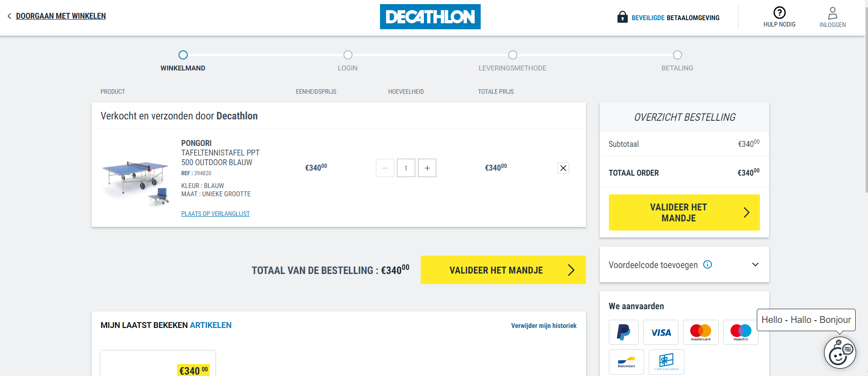Click the €340 price tag in recently viewed
Image resolution: width=868 pixels, height=376 pixels.
click(x=194, y=370)
